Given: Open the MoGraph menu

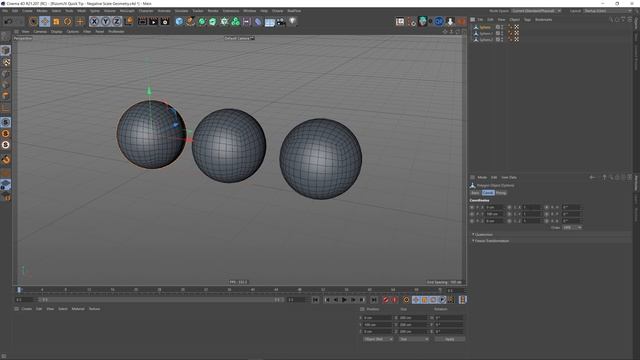Looking at the screenshot, I should tap(127, 11).
